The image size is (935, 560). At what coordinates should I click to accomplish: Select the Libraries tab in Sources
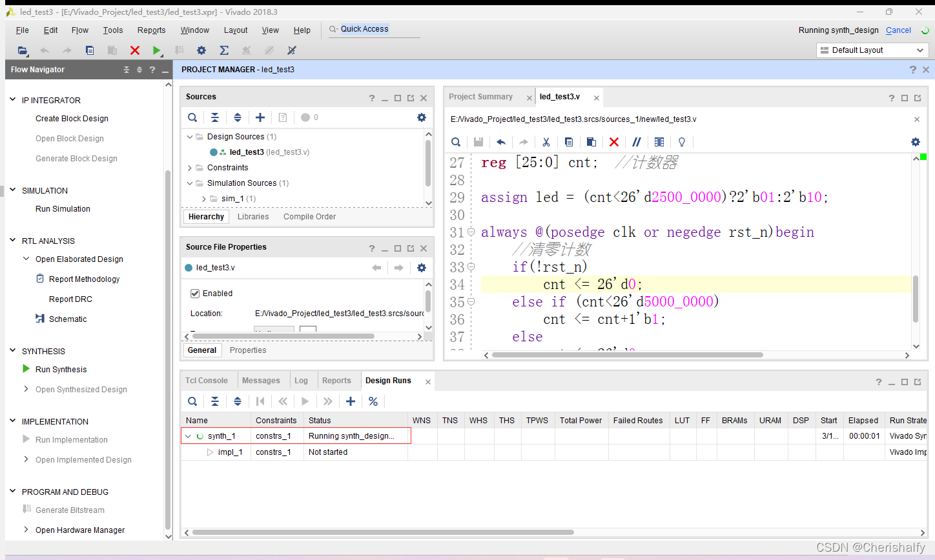253,217
